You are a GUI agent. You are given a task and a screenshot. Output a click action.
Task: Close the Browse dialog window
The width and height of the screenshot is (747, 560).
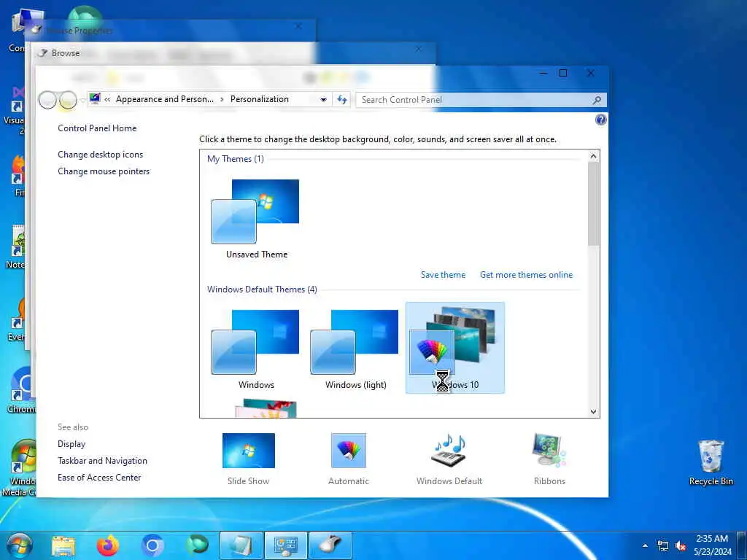(x=418, y=49)
